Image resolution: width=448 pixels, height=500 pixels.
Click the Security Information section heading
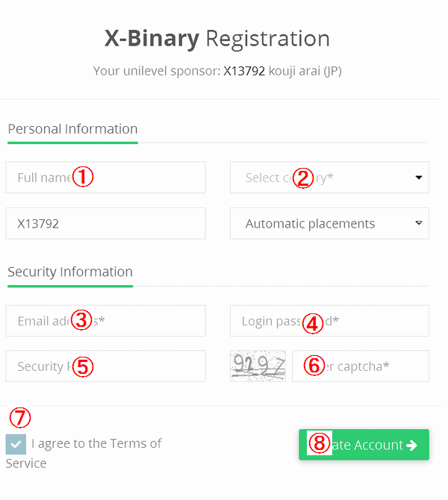click(70, 272)
